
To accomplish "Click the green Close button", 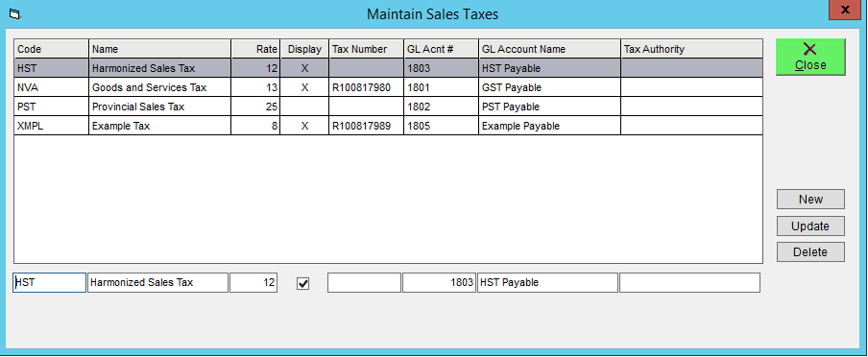I will 810,57.
